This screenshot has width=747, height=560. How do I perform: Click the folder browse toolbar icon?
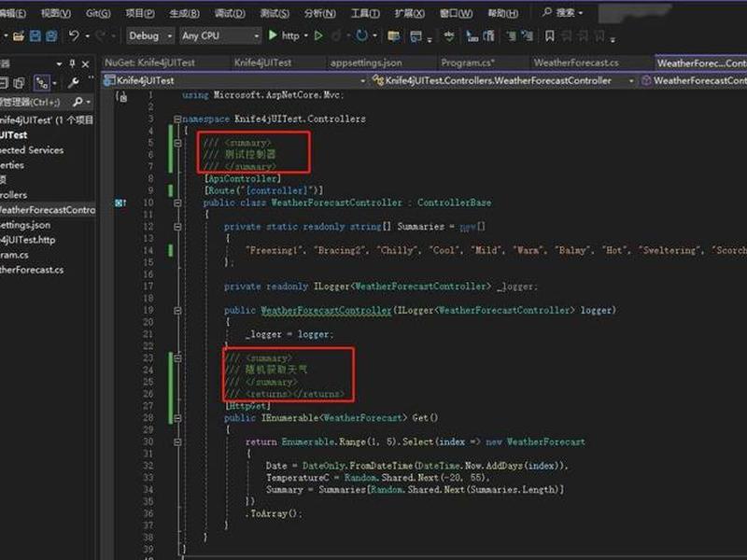pos(393,36)
